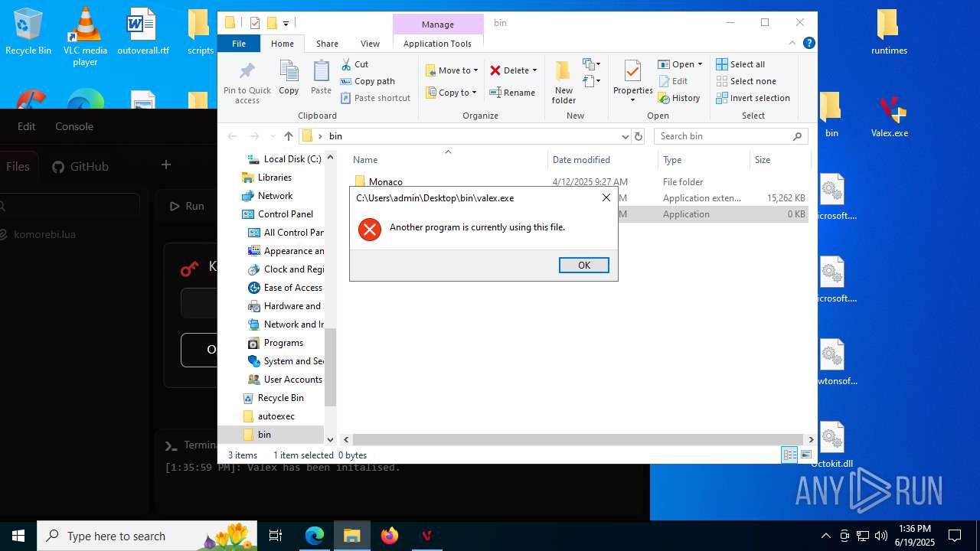Click Copy path in the ribbon
This screenshot has height=551, width=980.
point(367,81)
